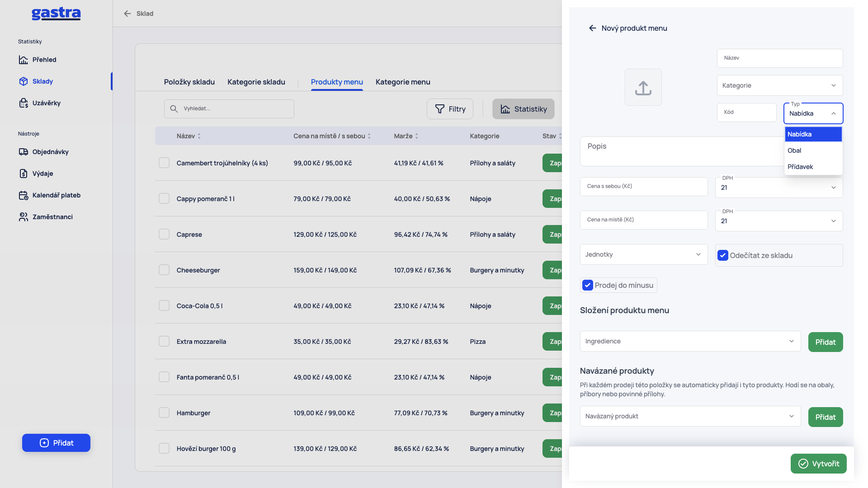The width and height of the screenshot is (868, 488).
Task: Click back arrow next to Sklad
Action: pos(127,14)
